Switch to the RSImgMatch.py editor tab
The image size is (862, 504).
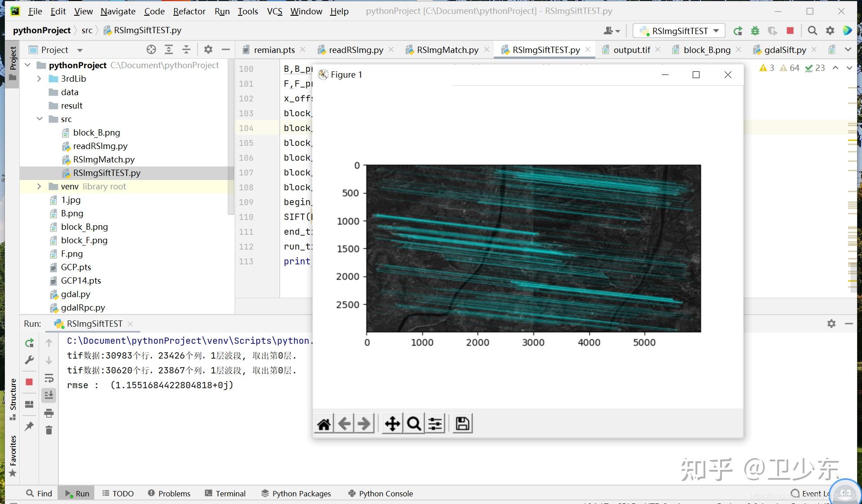447,50
